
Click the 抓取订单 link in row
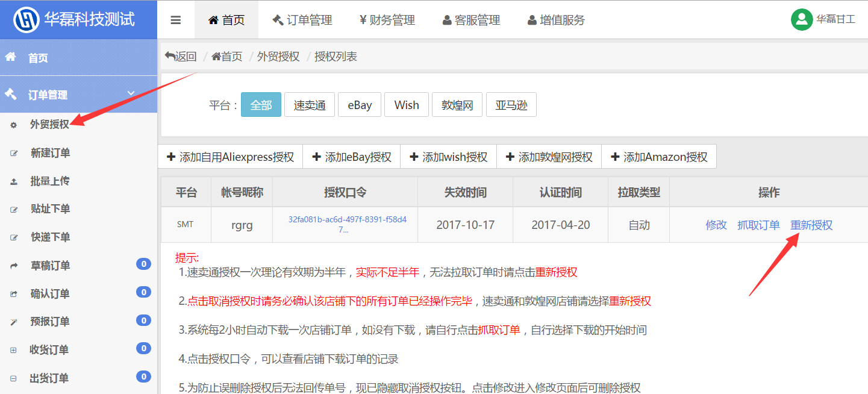pos(758,225)
